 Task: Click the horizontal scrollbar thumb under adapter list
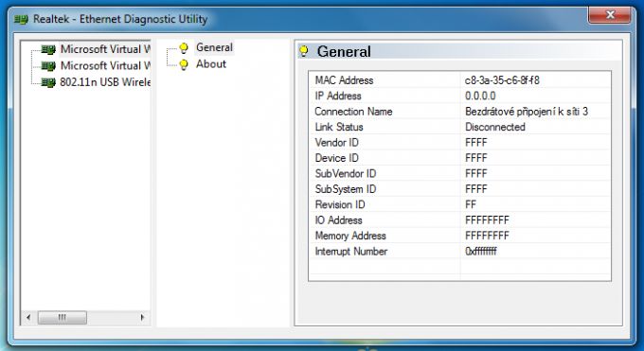click(62, 317)
